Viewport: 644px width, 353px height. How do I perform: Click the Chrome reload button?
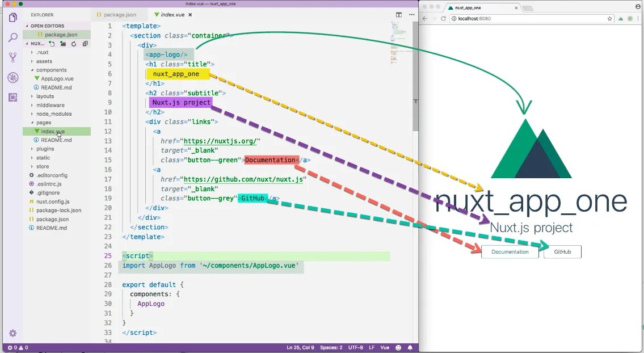[x=443, y=19]
